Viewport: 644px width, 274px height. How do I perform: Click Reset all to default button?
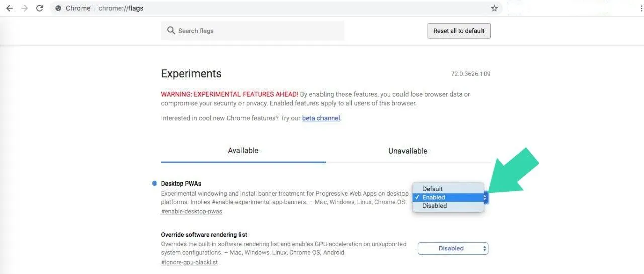pos(459,31)
